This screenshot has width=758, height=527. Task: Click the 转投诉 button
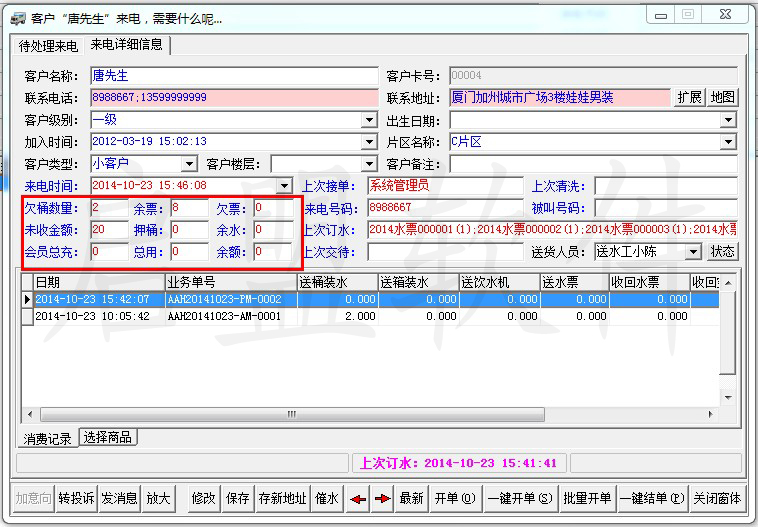pyautogui.click(x=75, y=498)
